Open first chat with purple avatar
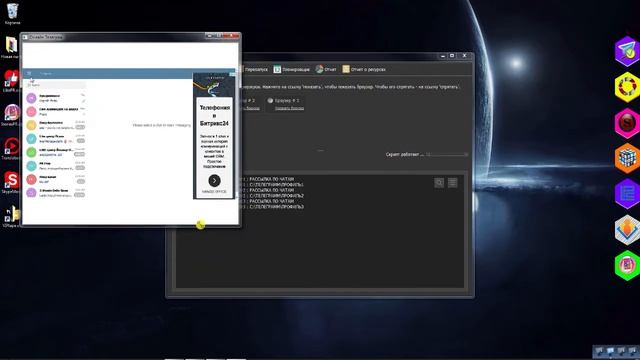The image size is (640, 360). (x=56, y=98)
